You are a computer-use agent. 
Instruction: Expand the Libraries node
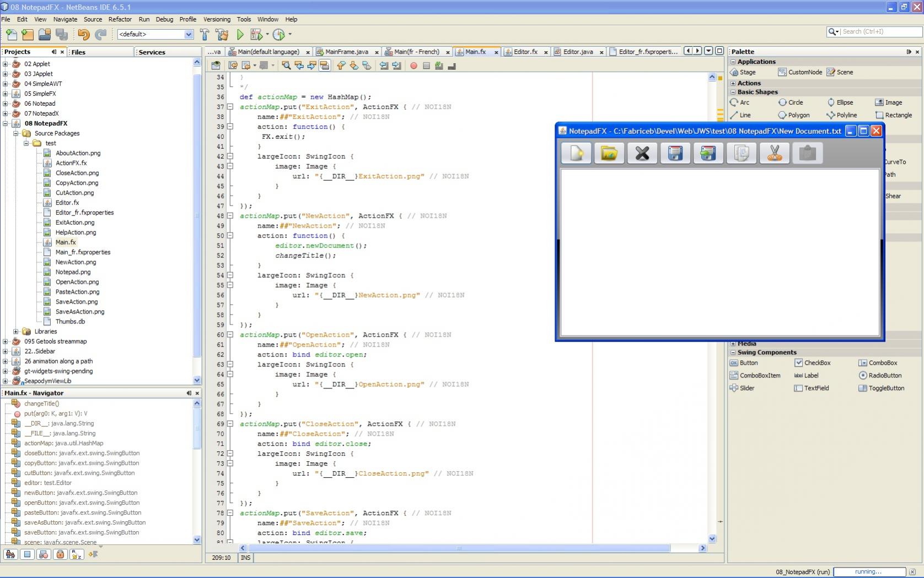pyautogui.click(x=16, y=332)
